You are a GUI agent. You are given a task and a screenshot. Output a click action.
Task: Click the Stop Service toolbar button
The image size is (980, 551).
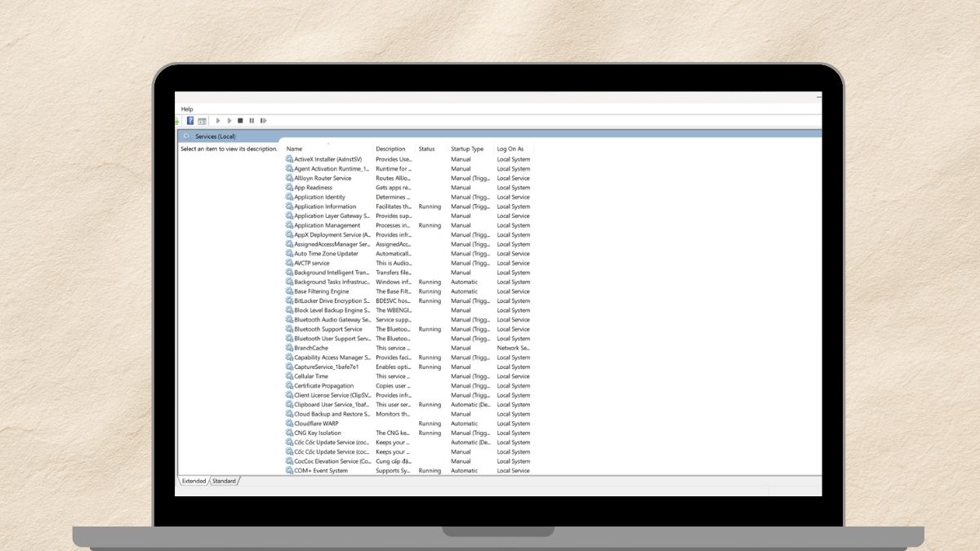240,121
